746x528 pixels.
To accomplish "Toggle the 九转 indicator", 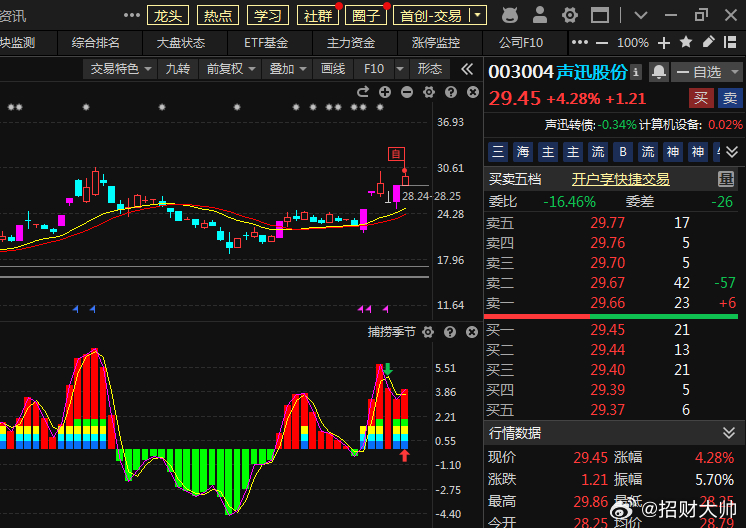I will [177, 69].
